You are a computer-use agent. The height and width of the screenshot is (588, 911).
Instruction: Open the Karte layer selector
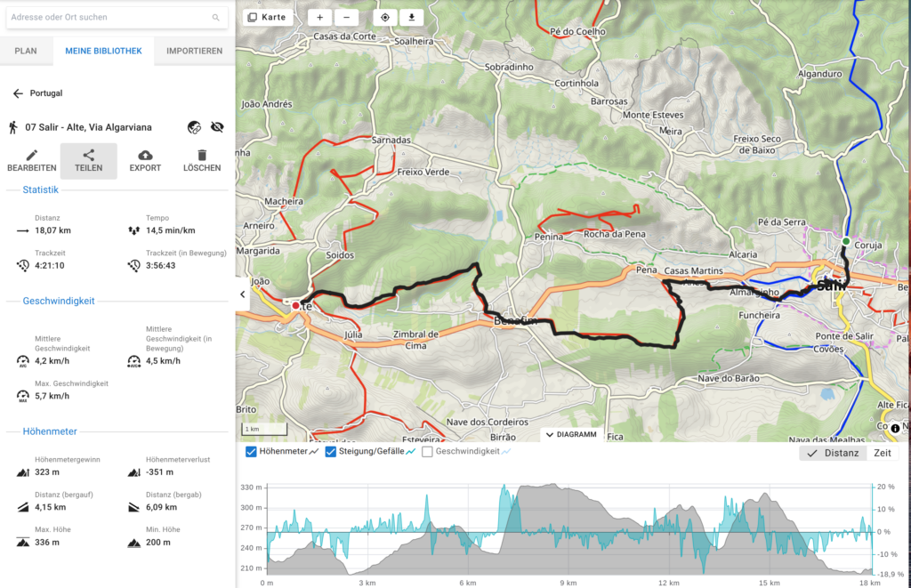point(268,17)
